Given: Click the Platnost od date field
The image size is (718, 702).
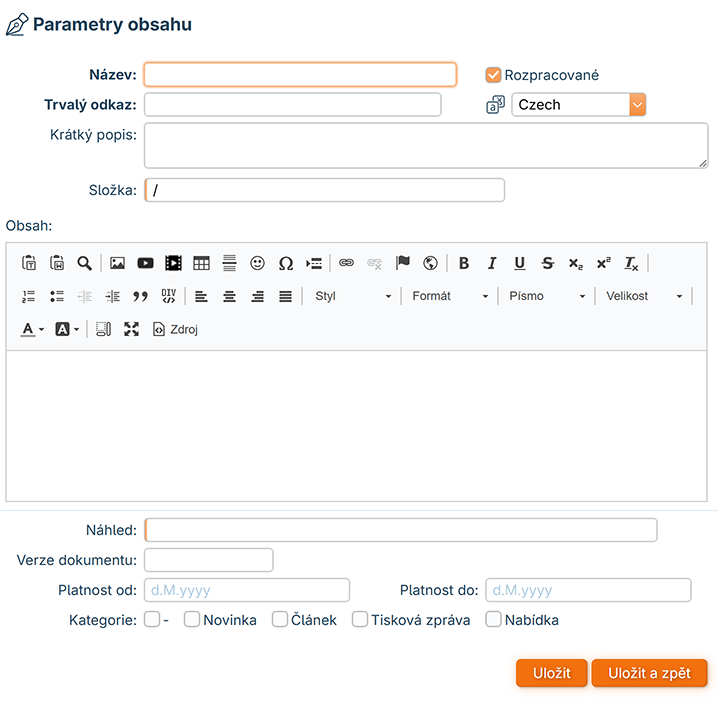Looking at the screenshot, I should coord(247,590).
